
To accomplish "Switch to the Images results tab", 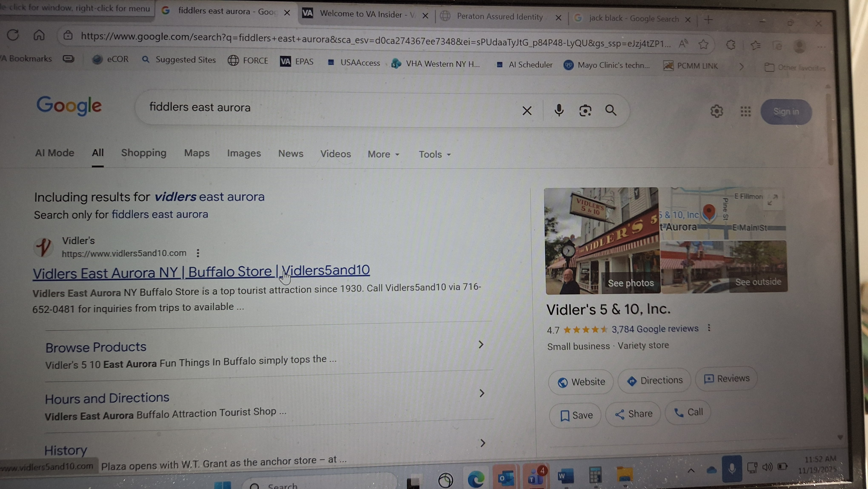I will (x=244, y=153).
